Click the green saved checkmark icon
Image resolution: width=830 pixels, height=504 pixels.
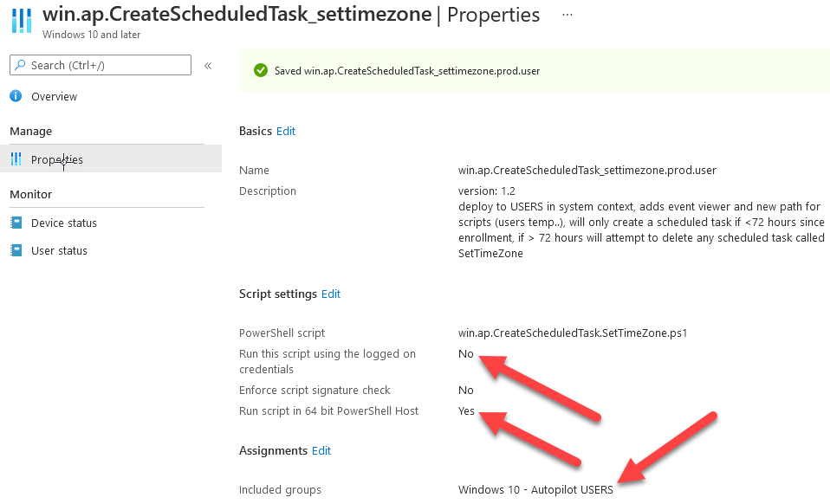(261, 70)
